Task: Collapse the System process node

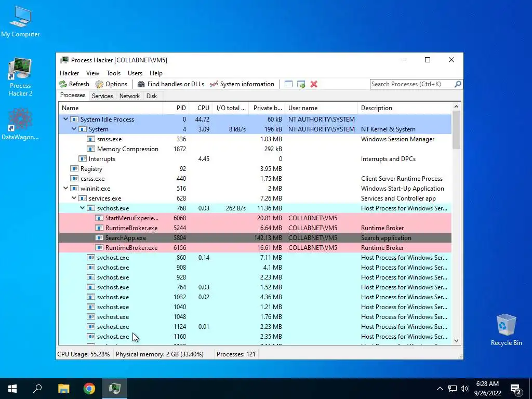Action: [x=74, y=129]
